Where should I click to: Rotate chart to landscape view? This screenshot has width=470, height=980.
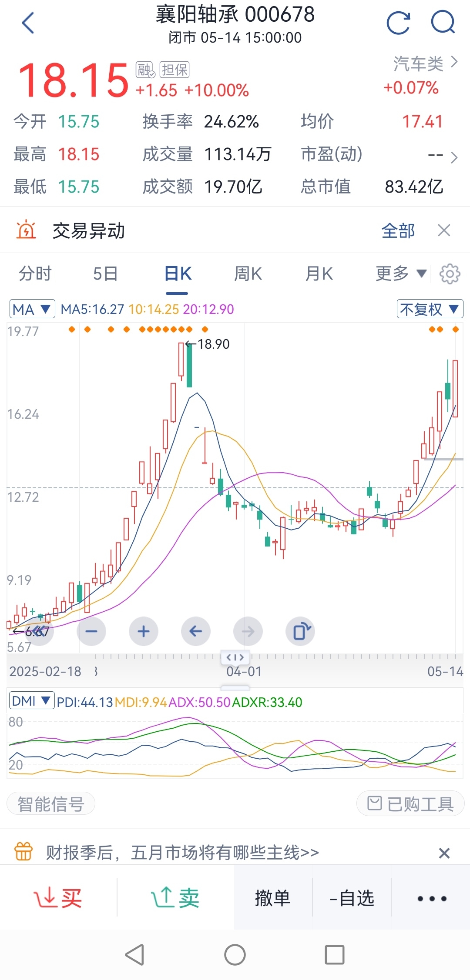300,631
